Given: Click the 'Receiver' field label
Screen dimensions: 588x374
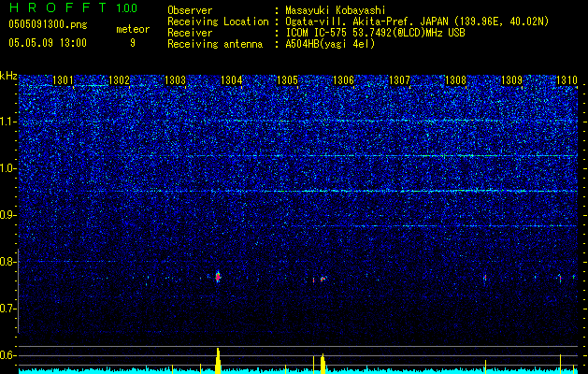Looking at the screenshot, I should tap(190, 33).
